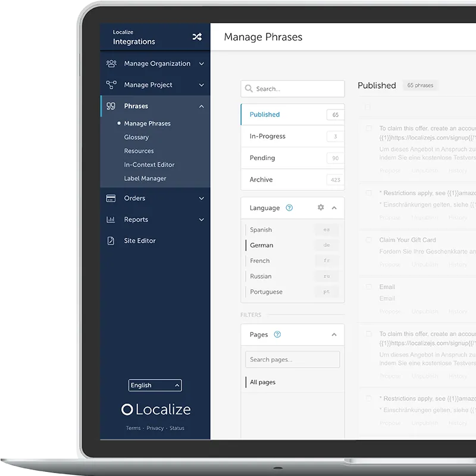Select German in the language list
The height and width of the screenshot is (476, 476).
point(261,245)
